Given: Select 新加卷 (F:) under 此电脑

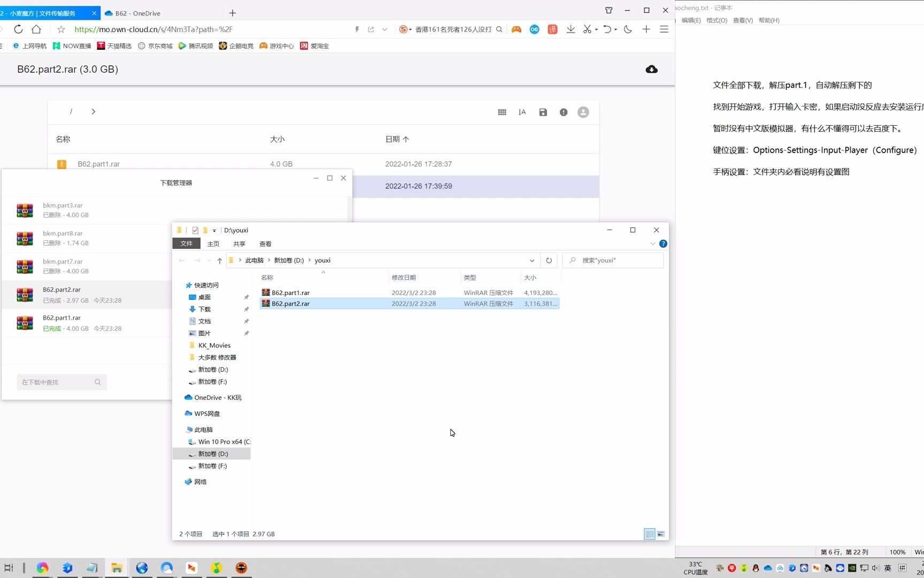Looking at the screenshot, I should pos(212,466).
